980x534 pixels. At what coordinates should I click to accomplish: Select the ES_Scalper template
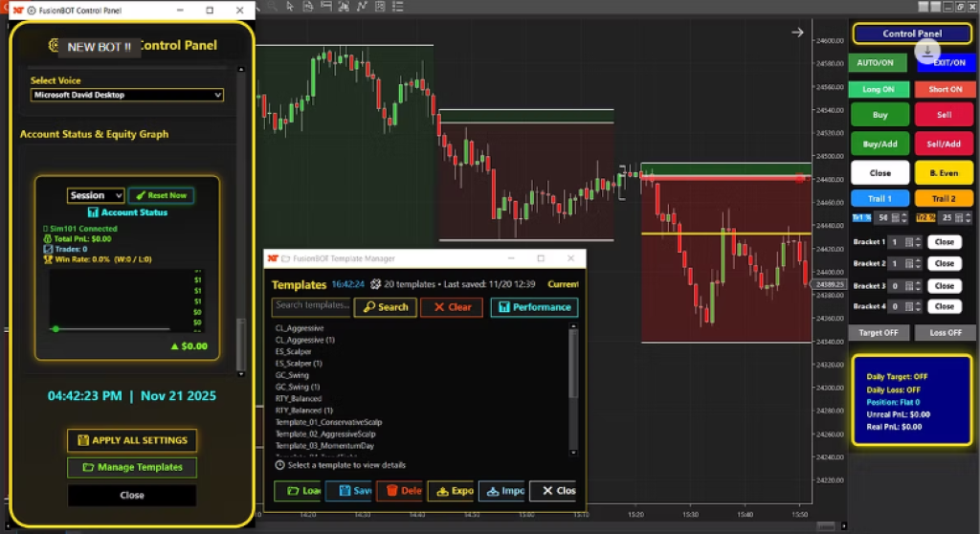point(294,351)
